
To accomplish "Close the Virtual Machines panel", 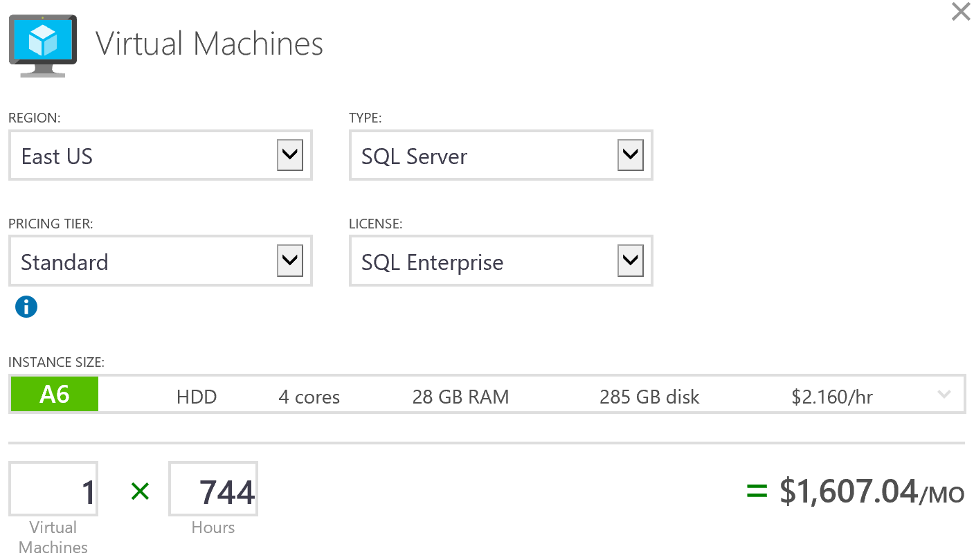I will point(961,12).
